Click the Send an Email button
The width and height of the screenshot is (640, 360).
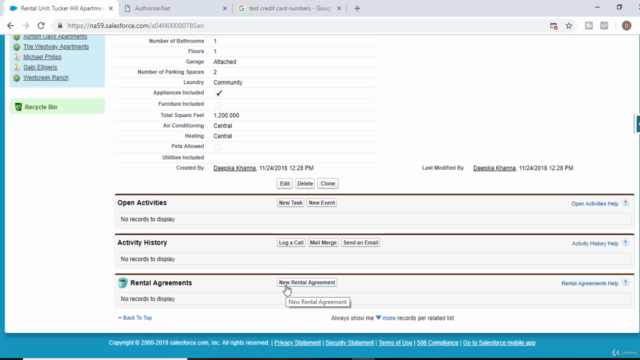click(x=360, y=242)
